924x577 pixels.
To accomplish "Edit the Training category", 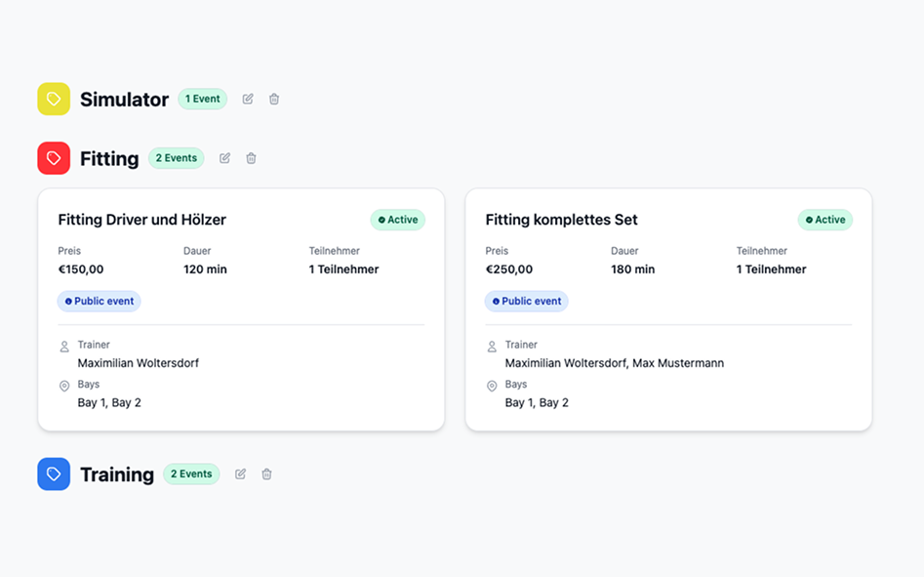I will [241, 474].
